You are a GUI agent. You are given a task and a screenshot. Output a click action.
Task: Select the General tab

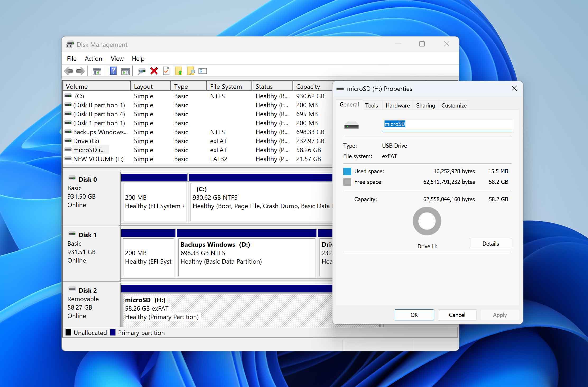(x=349, y=105)
